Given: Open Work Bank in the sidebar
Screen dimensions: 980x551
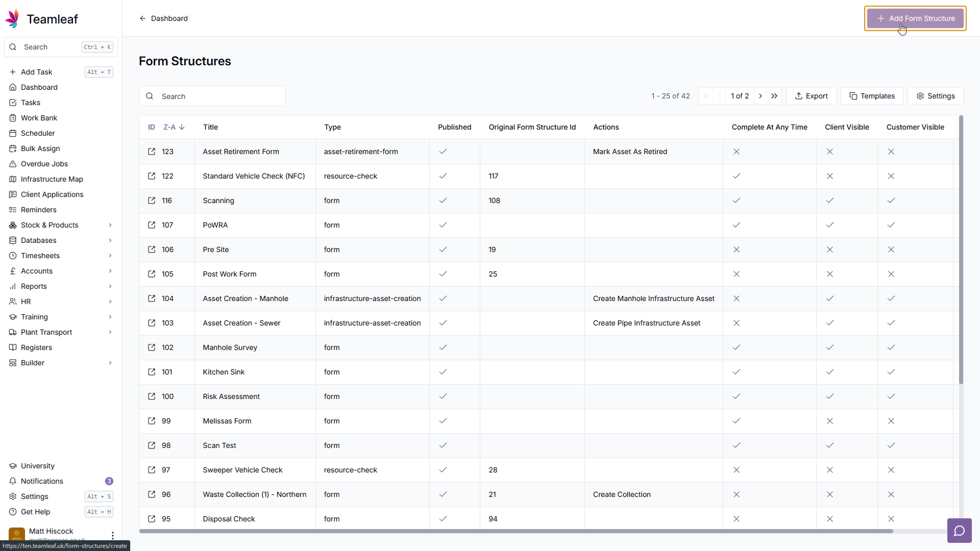Looking at the screenshot, I should (39, 118).
